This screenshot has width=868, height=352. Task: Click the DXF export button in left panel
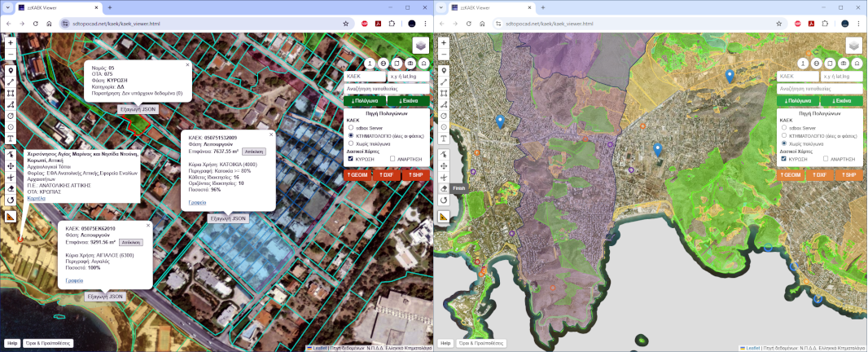(386, 175)
